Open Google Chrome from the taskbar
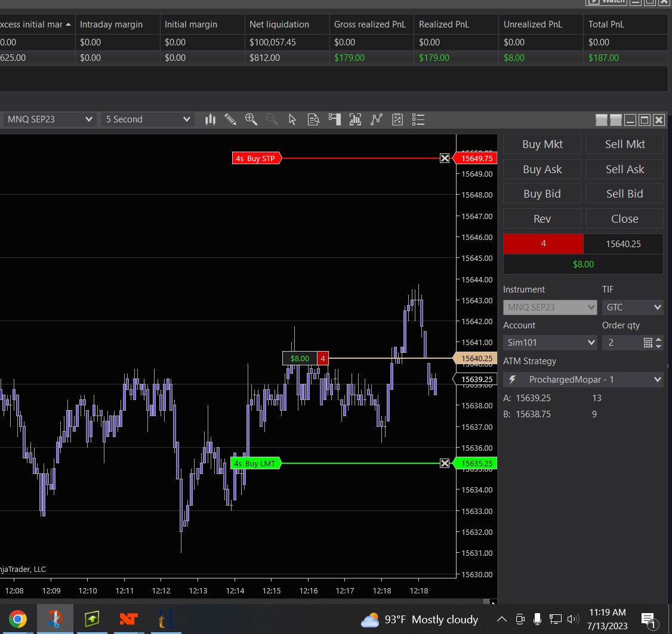Image resolution: width=672 pixels, height=634 pixels. [17, 619]
